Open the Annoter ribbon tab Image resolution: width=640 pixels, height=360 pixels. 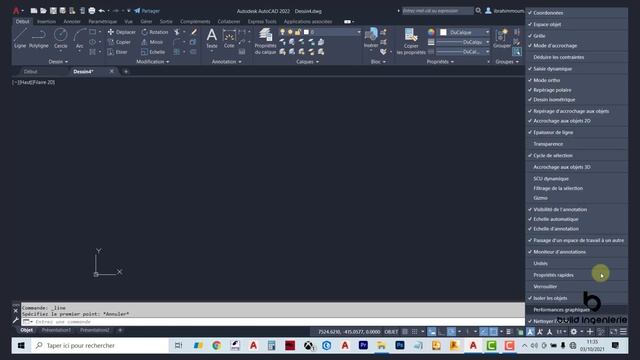72,22
